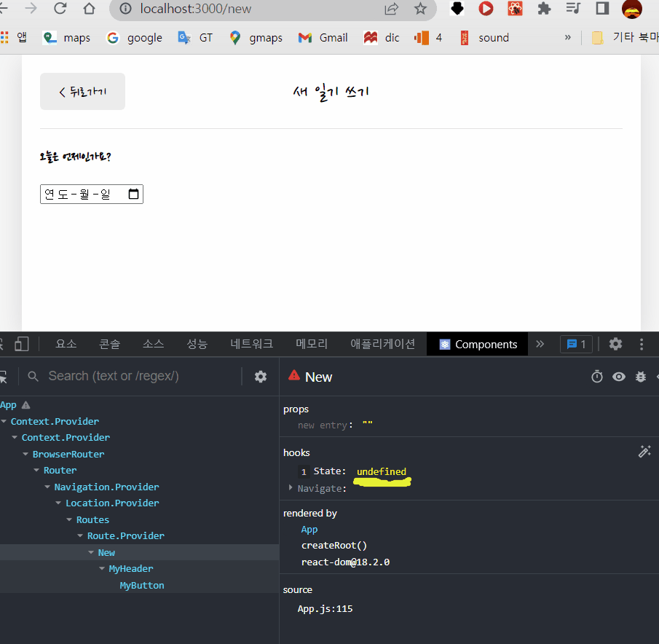
Task: Open App in rendered by list
Action: tap(309, 529)
